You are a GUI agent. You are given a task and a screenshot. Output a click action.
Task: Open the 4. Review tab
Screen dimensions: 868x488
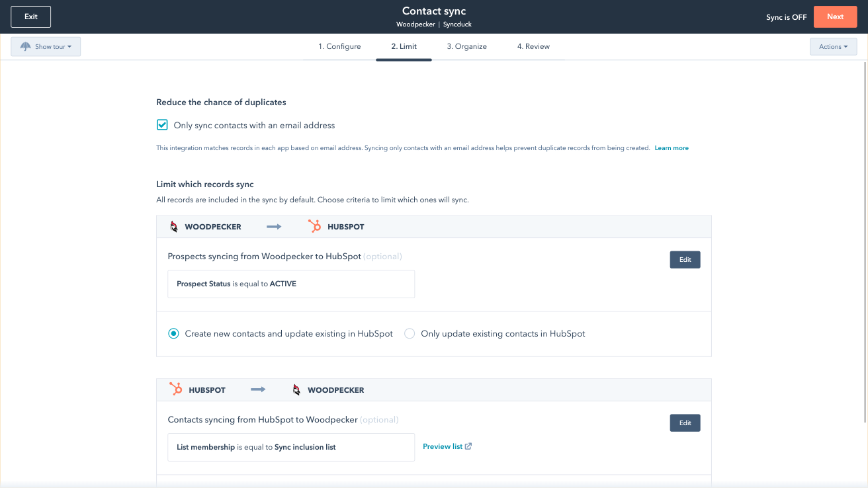[x=533, y=47]
